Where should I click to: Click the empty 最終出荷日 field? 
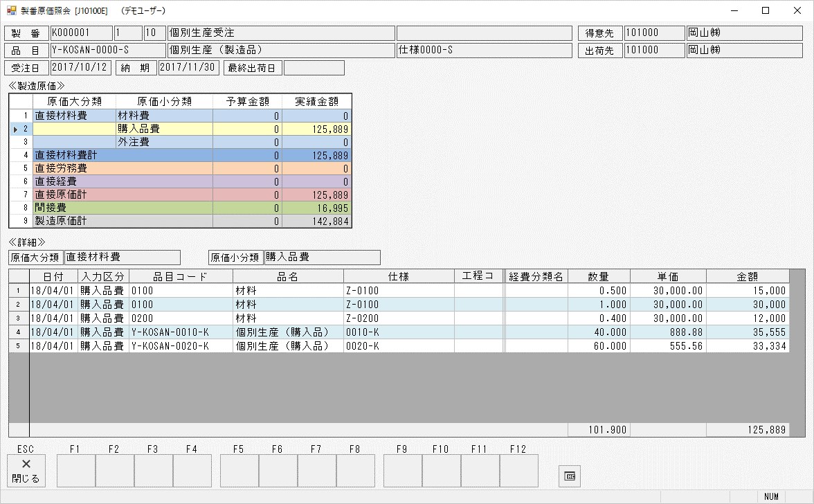point(314,67)
